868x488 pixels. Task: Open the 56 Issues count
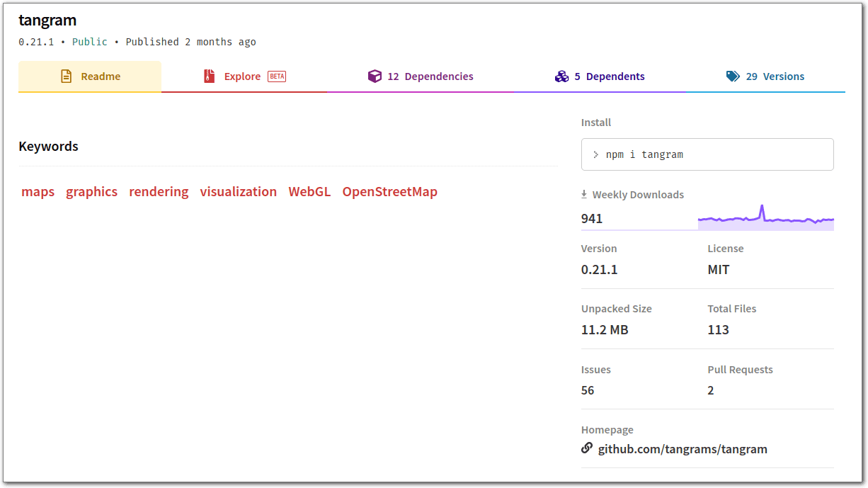[588, 390]
